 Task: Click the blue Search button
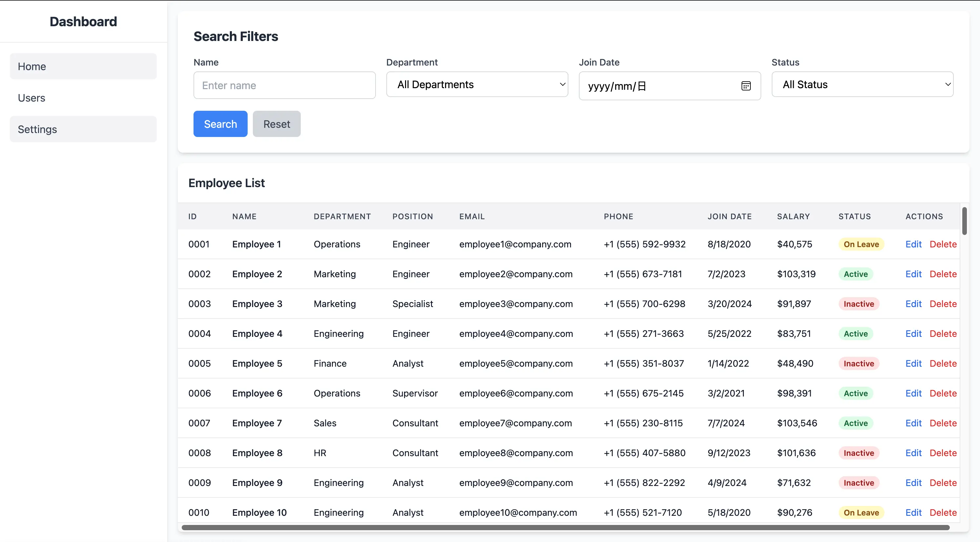coord(220,124)
